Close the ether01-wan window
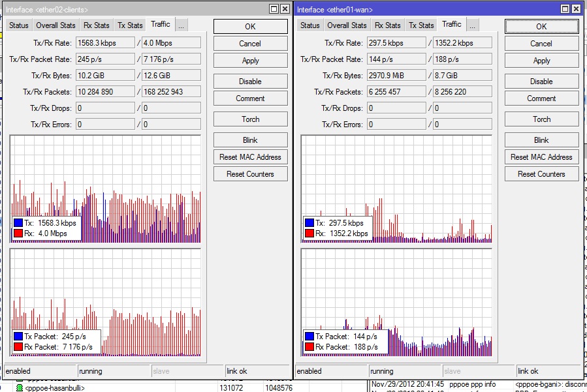 tap(576, 9)
